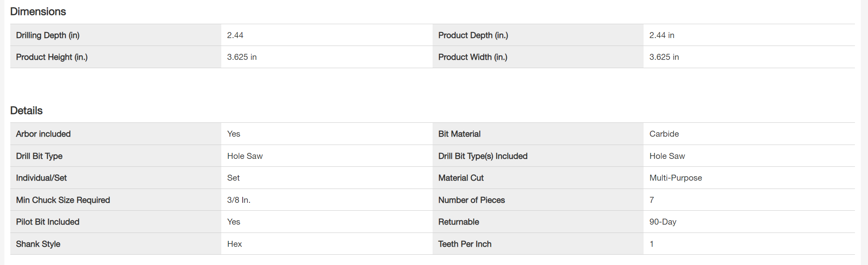
Task: Select the Product Depth (in.) label
Action: 473,35
